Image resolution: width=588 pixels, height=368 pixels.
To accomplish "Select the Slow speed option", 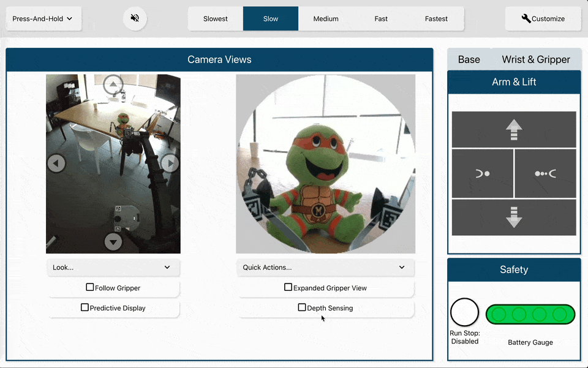I will 271,19.
